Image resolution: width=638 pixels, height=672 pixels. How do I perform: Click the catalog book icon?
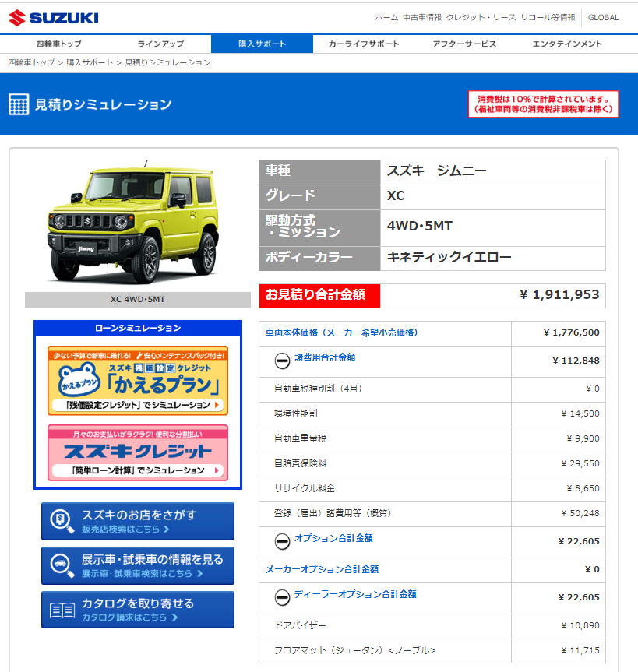(62, 610)
